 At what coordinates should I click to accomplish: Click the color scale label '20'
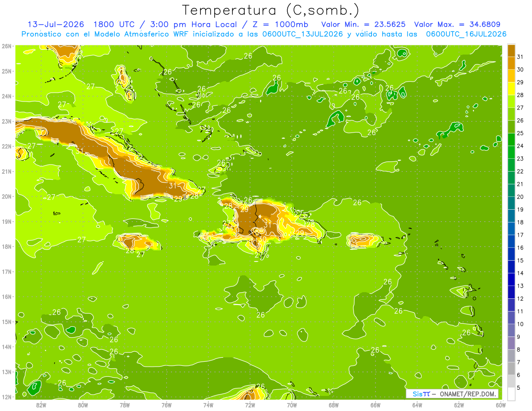(520, 197)
